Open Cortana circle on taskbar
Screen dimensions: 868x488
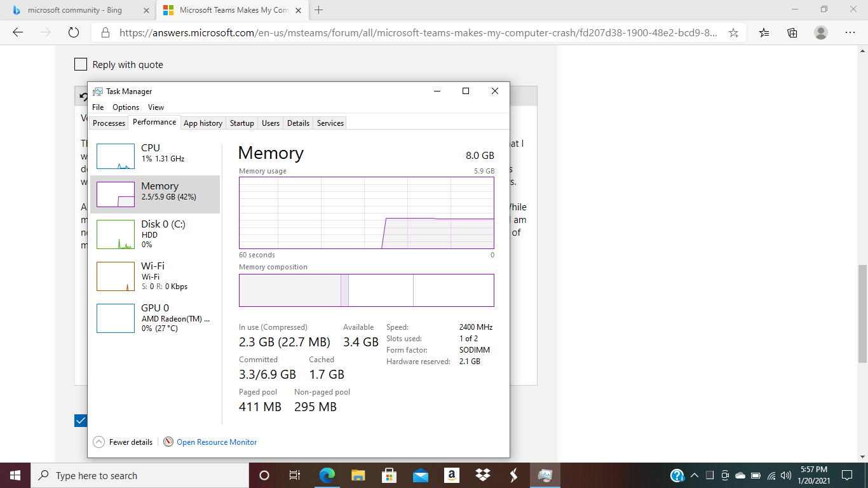264,475
